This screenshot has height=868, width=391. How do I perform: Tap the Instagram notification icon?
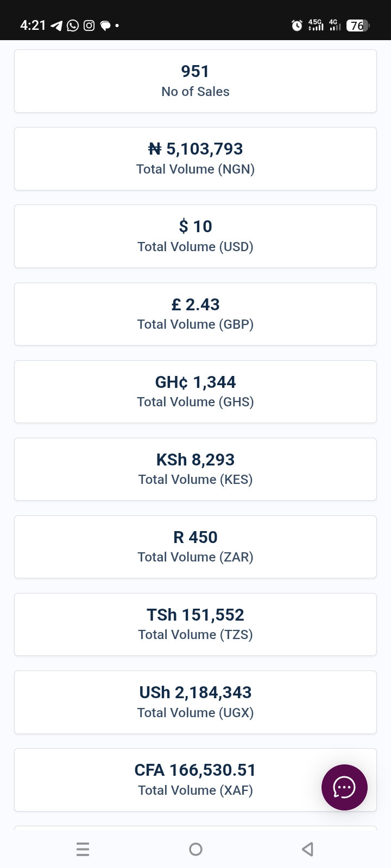(89, 25)
